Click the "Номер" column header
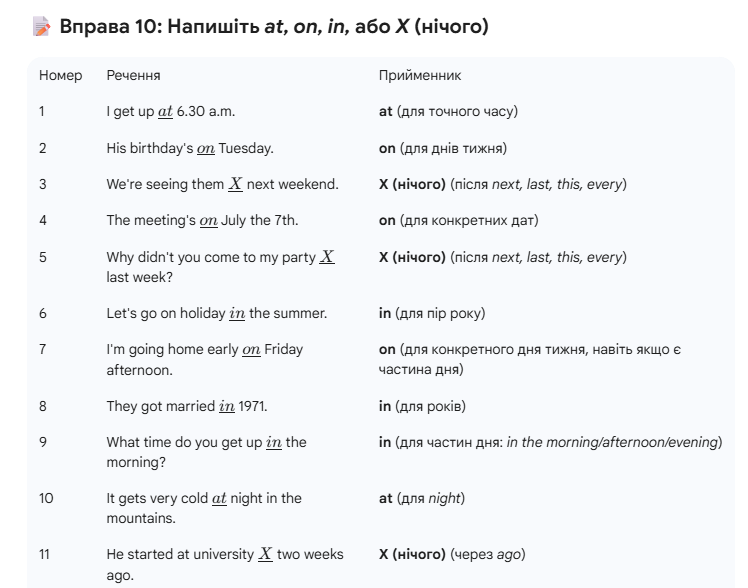 click(60, 75)
